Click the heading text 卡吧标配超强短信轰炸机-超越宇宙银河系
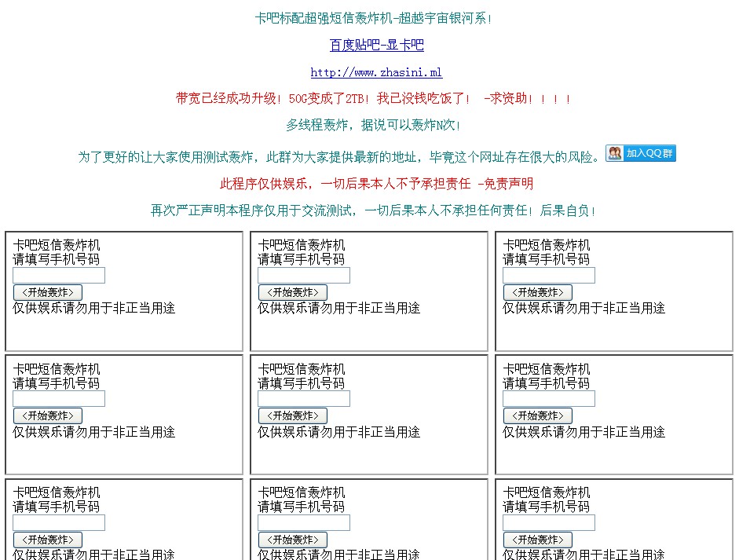 (373, 18)
